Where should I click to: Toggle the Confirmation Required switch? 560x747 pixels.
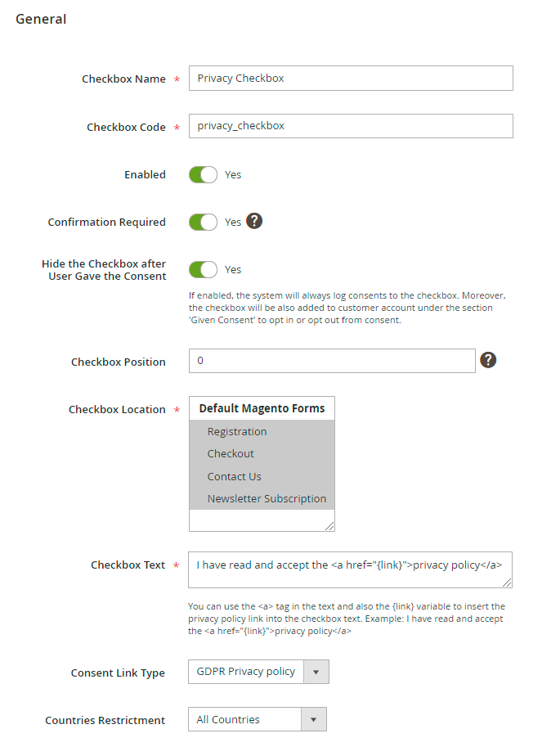(x=203, y=222)
